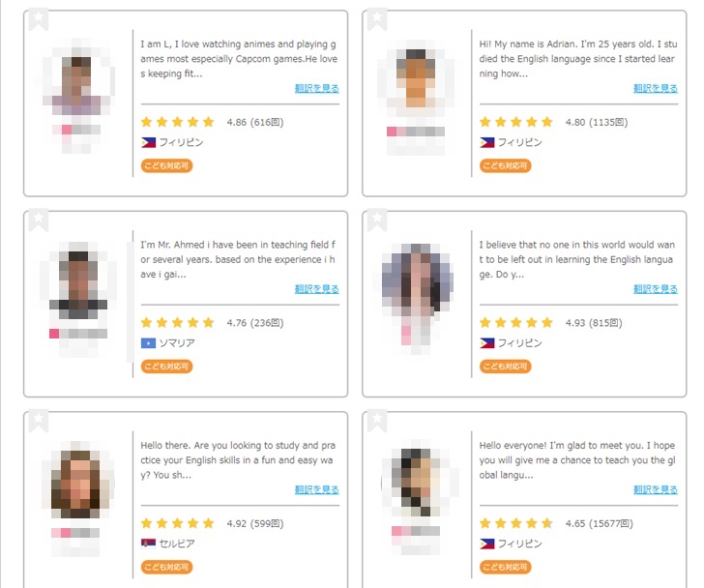Viewport: 704px width, 588px height.
Task: Select kids-friendly tag on Mr. Ahmed's card
Action: (166, 367)
